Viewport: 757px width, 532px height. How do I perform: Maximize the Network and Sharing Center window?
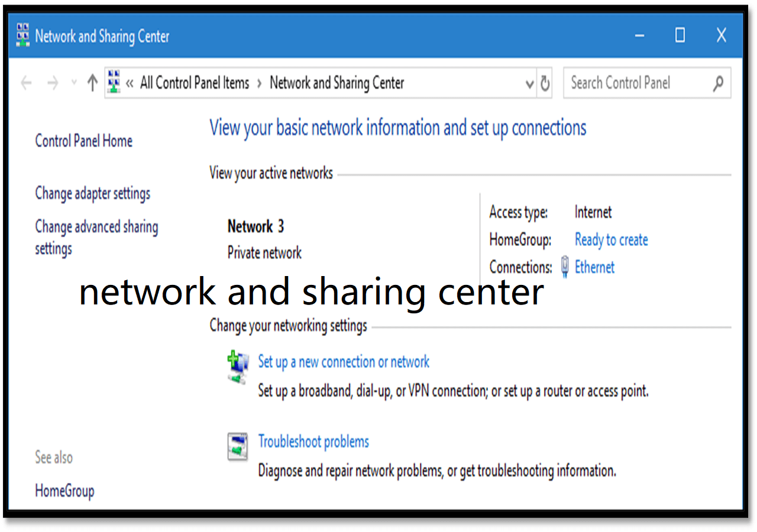click(680, 35)
